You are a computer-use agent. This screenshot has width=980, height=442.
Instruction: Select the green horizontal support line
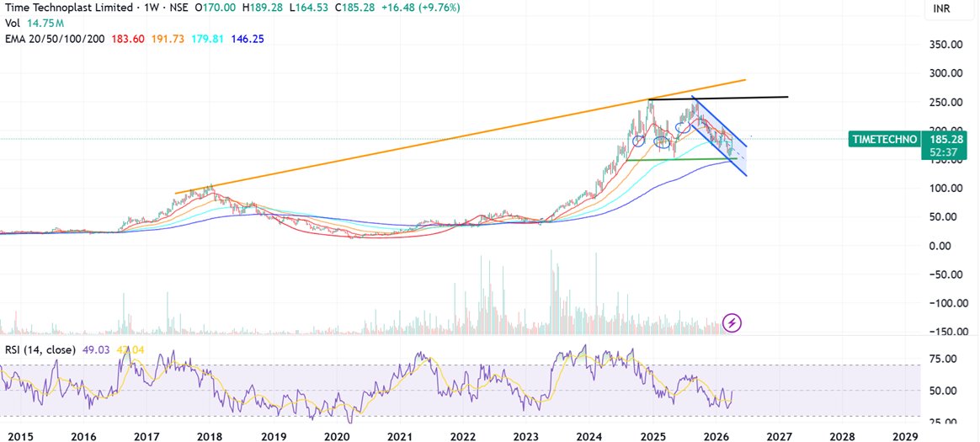click(x=680, y=159)
